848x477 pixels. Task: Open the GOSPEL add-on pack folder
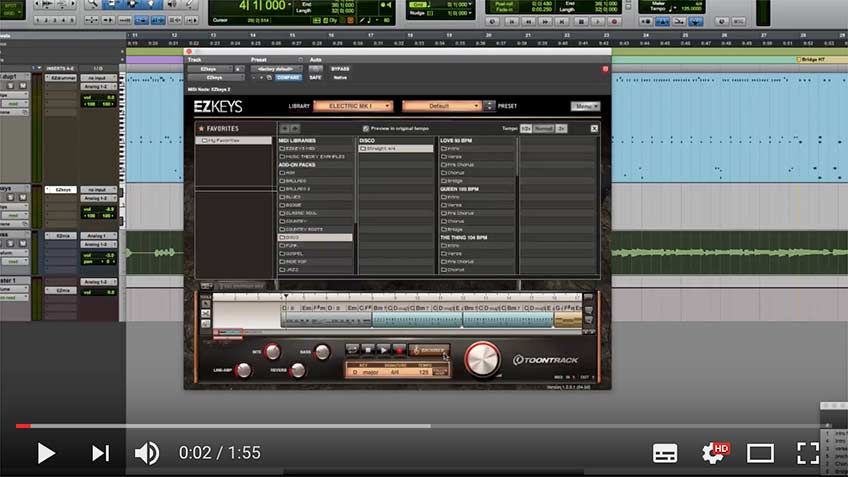(315, 254)
